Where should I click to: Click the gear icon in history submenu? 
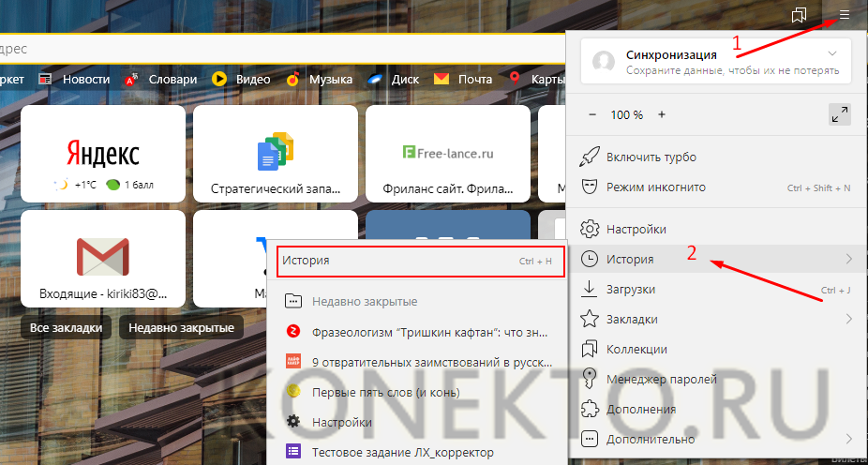click(x=292, y=422)
